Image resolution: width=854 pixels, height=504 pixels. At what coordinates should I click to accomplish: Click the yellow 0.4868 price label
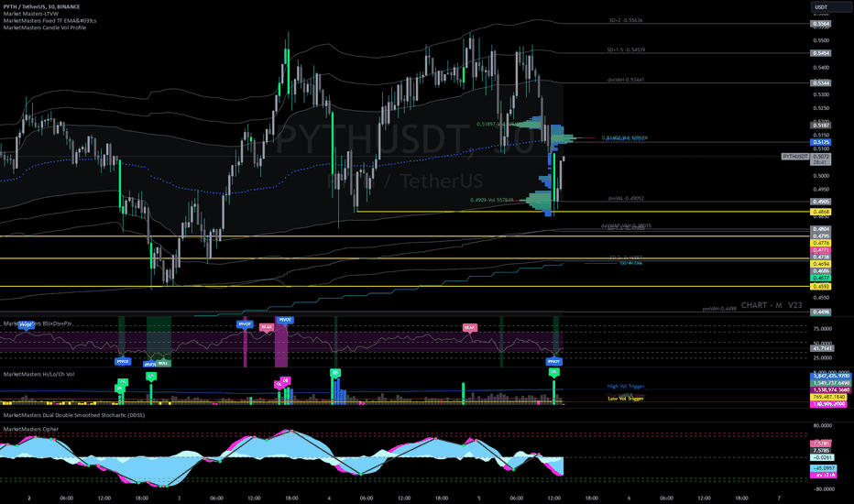(x=821, y=212)
